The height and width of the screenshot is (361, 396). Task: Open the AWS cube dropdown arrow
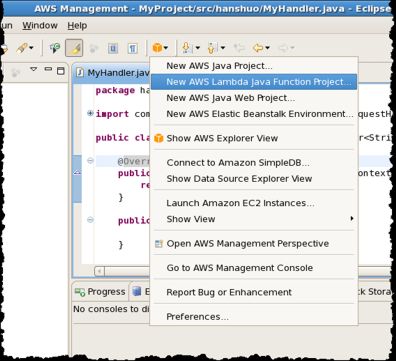[x=166, y=48]
